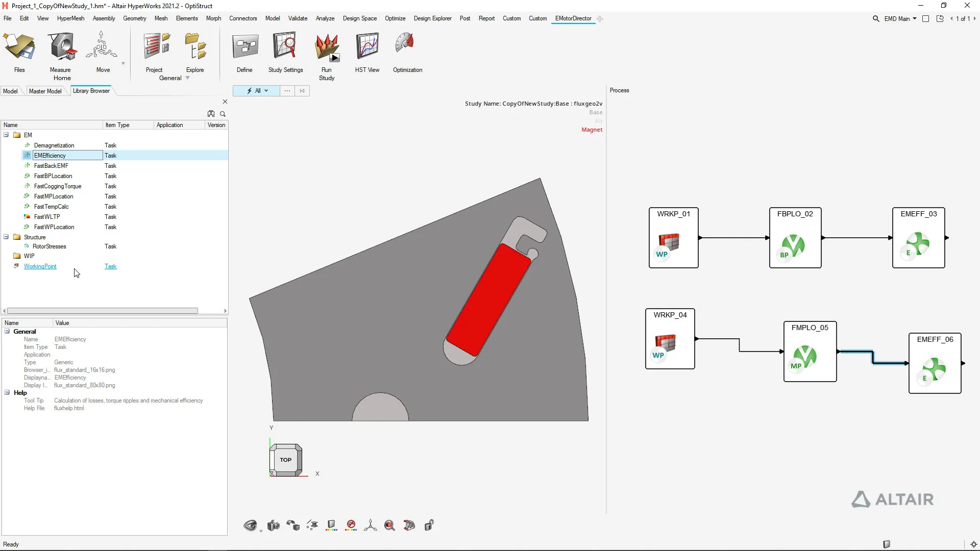Click the unlock padlock icon
The height and width of the screenshot is (551, 980).
pyautogui.click(x=429, y=525)
